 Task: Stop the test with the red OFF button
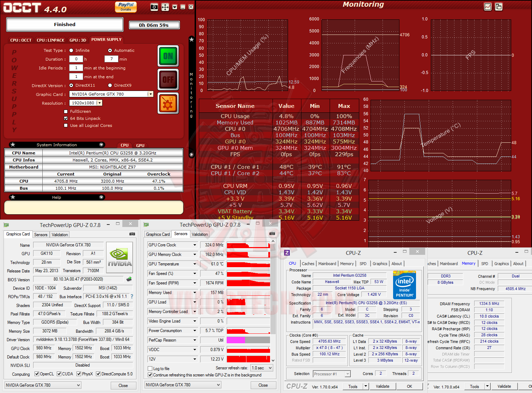click(x=168, y=80)
